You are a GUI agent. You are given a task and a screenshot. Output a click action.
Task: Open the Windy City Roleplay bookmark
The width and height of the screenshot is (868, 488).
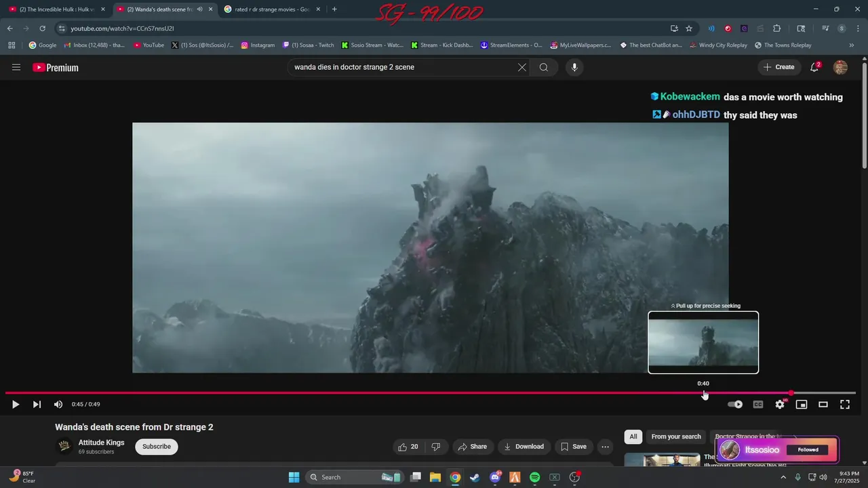coord(718,45)
